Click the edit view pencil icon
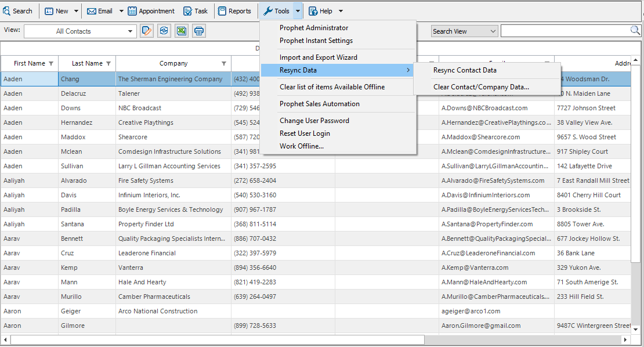 click(x=147, y=31)
